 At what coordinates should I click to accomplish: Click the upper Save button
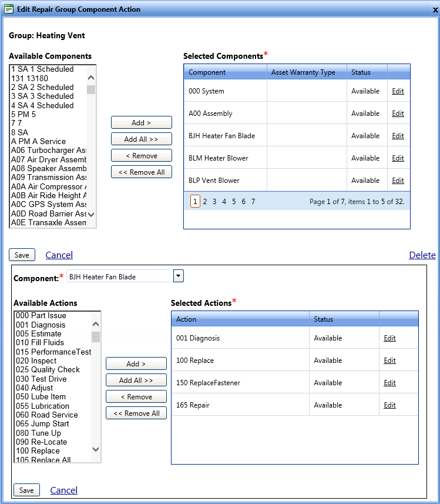tap(22, 255)
